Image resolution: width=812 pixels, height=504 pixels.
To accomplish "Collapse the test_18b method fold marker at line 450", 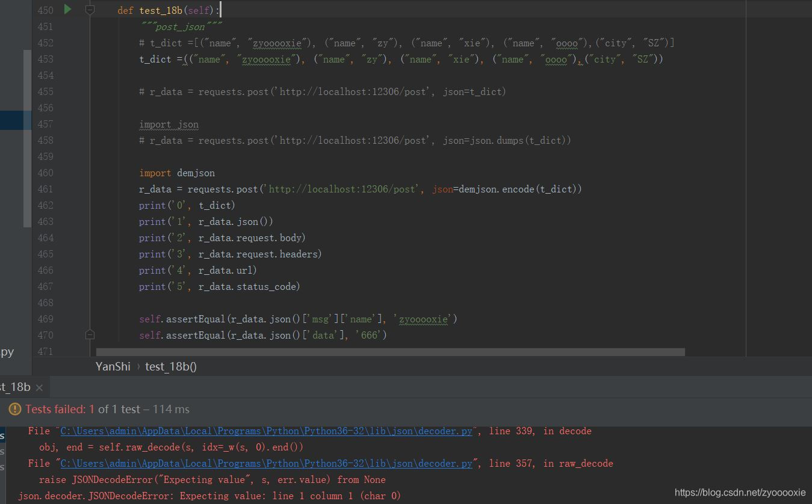I will coord(90,10).
